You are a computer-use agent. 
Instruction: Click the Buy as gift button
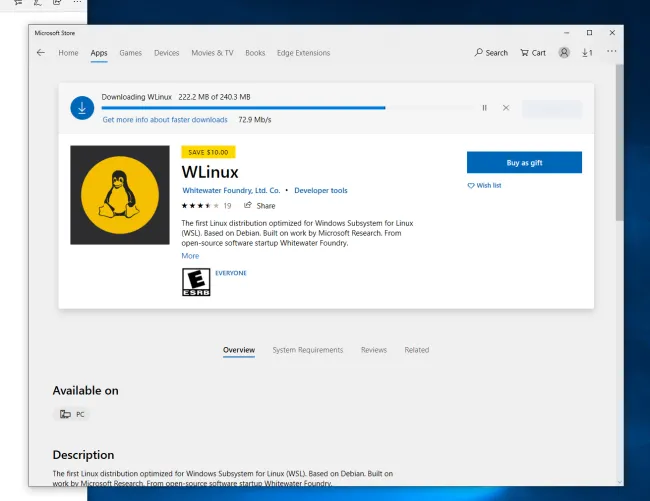point(524,162)
